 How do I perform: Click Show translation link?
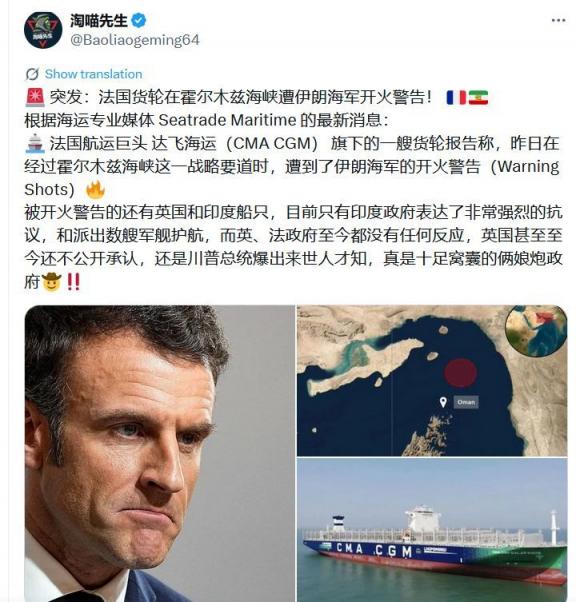93,74
